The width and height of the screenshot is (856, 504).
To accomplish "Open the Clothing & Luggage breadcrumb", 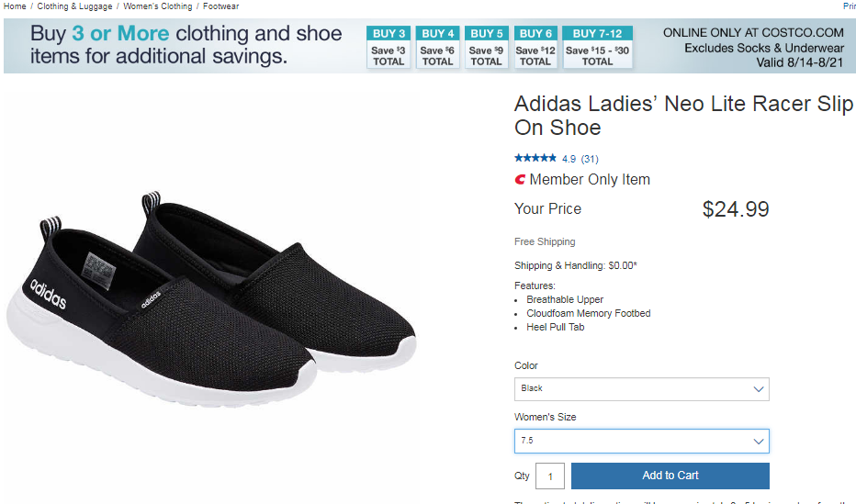I will point(74,6).
